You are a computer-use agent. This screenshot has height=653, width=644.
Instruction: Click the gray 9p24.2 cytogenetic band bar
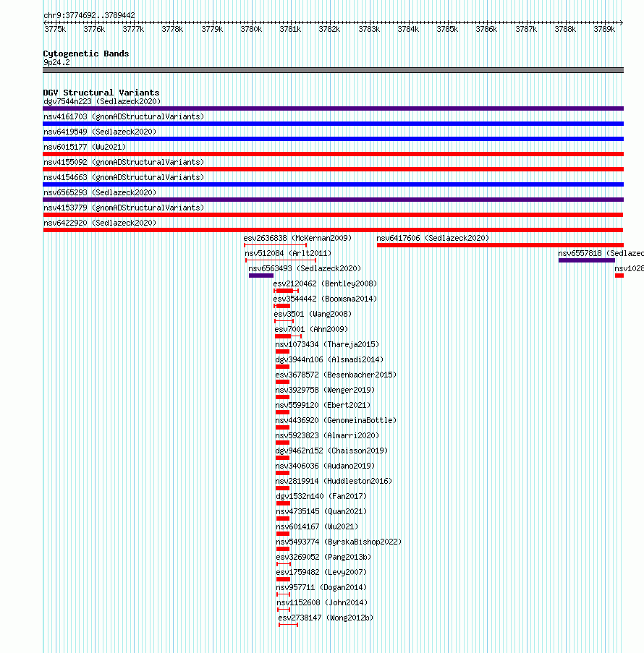coord(333,70)
